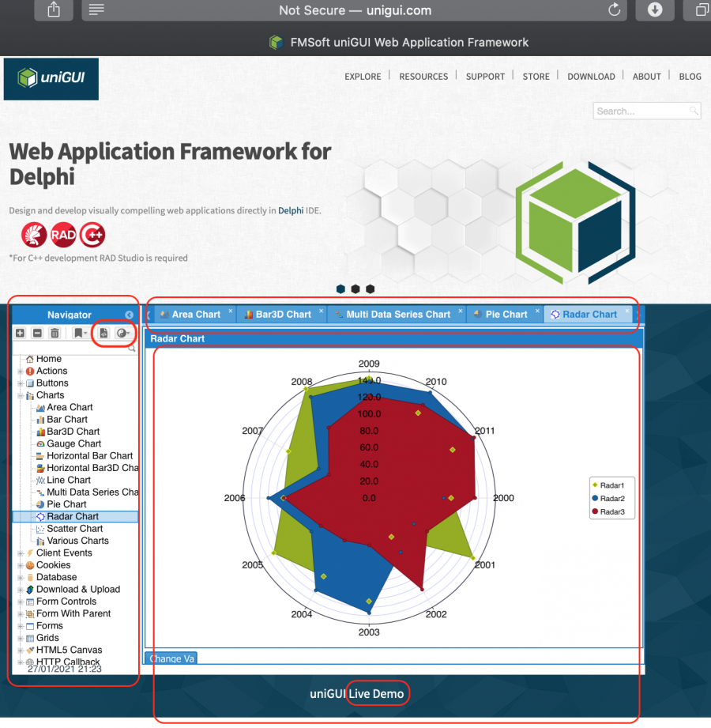Open the DOWNLOAD menu link
This screenshot has width=711, height=728.
click(x=591, y=77)
